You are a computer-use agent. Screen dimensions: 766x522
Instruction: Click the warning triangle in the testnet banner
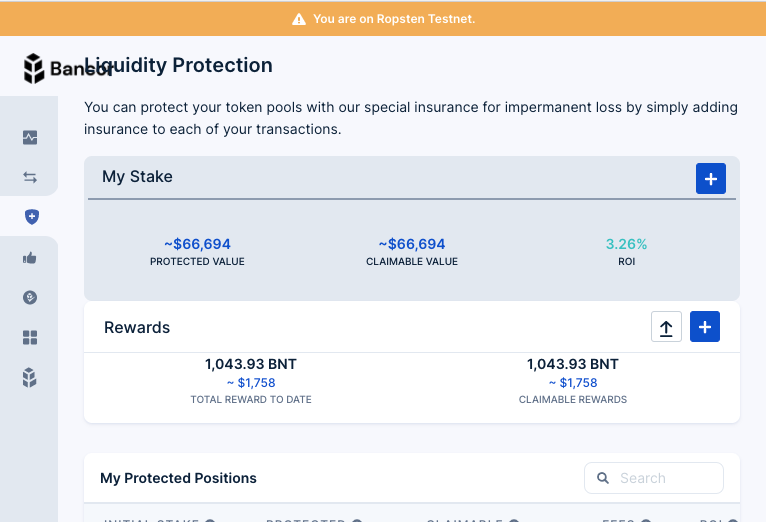point(299,19)
